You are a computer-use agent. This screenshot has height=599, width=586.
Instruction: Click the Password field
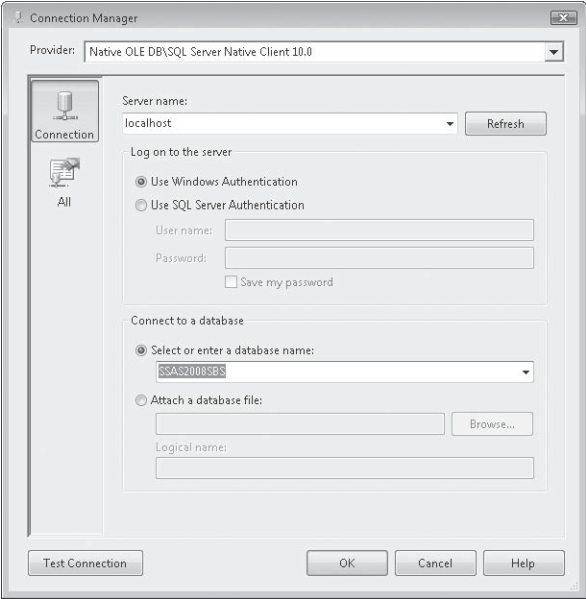coord(379,258)
